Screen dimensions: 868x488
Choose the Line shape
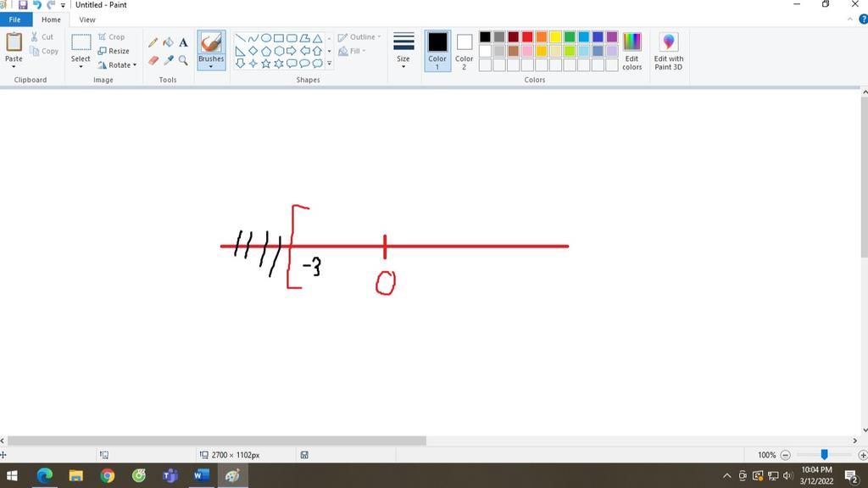pos(240,38)
